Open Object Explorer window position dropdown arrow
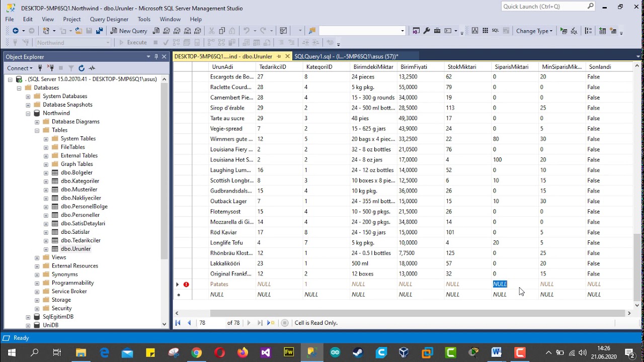This screenshot has height=362, width=644. click(148, 56)
